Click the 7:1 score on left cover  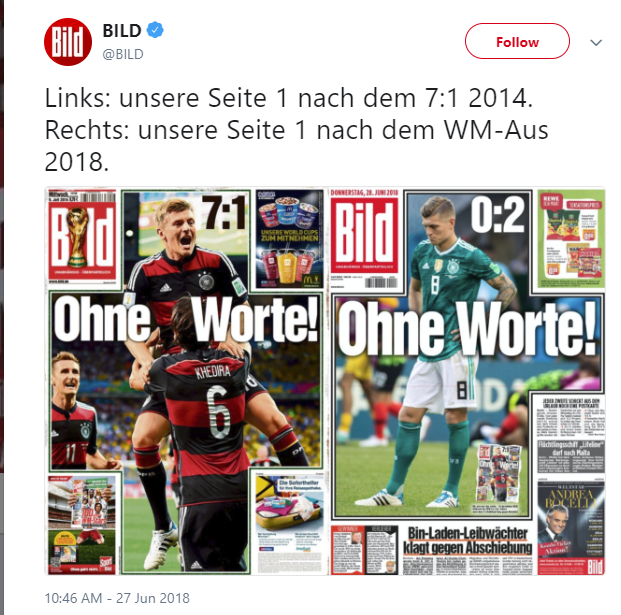(225, 213)
